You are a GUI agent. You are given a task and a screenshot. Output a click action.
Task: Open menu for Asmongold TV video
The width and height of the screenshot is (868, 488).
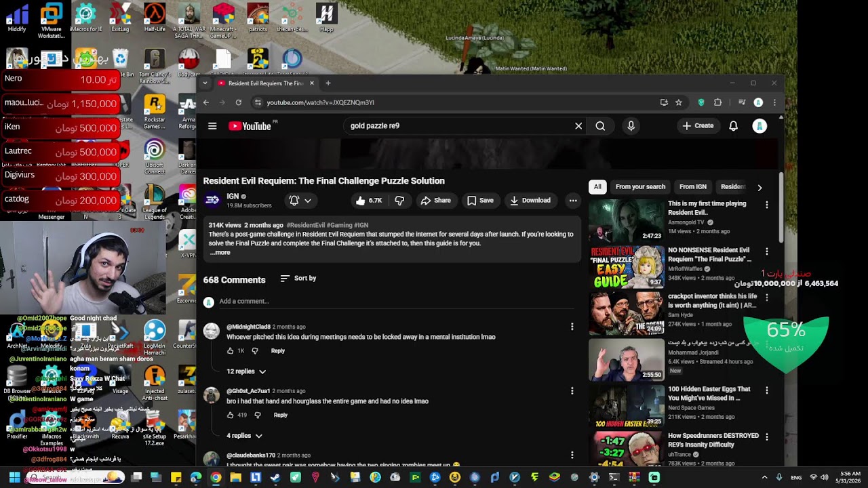click(767, 205)
